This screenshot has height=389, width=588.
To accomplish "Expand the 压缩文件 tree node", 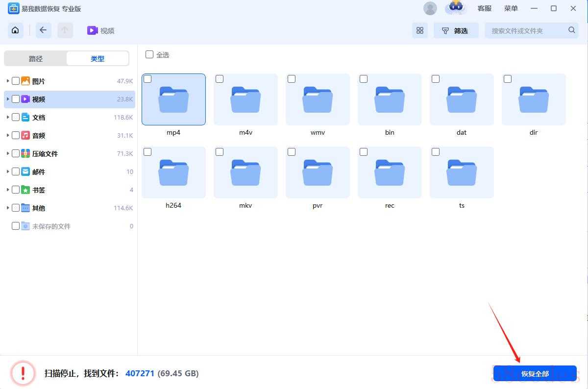I will 8,153.
